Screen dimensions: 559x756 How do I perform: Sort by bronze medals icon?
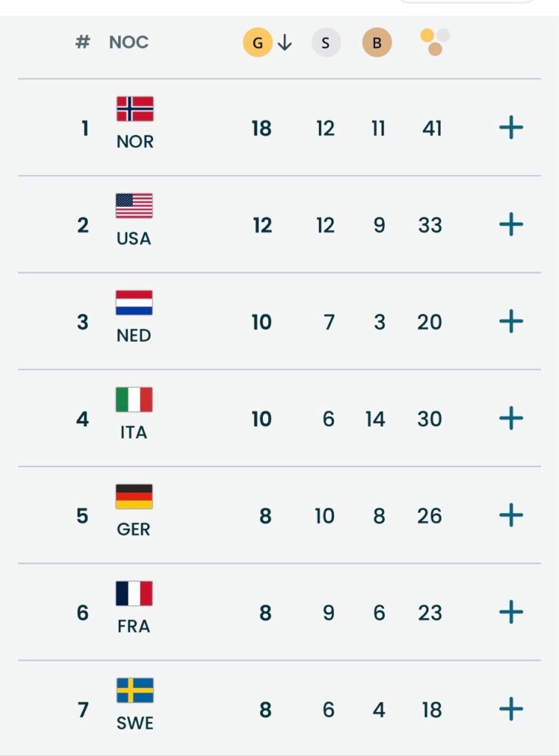tap(377, 43)
